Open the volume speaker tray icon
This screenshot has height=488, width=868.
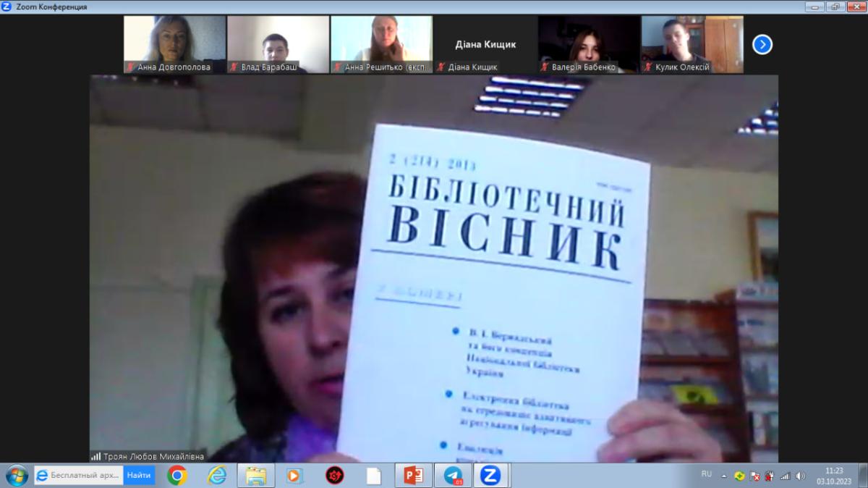tap(801, 476)
